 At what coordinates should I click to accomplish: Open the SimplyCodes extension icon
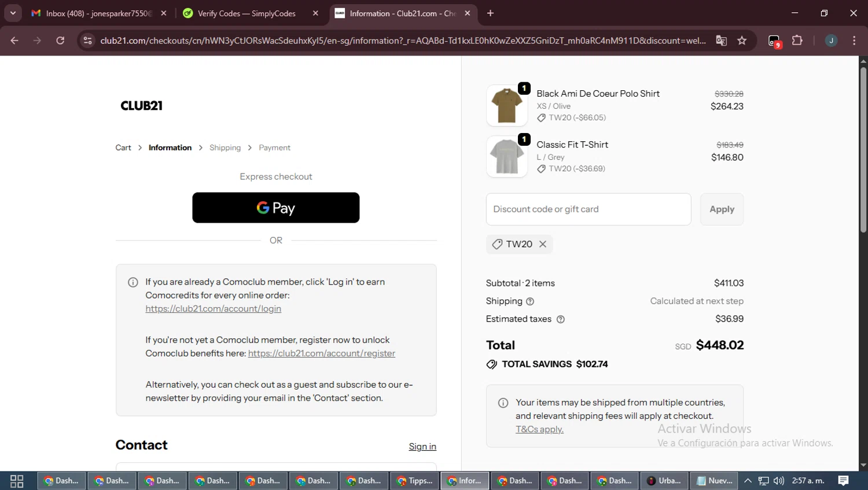pos(775,41)
